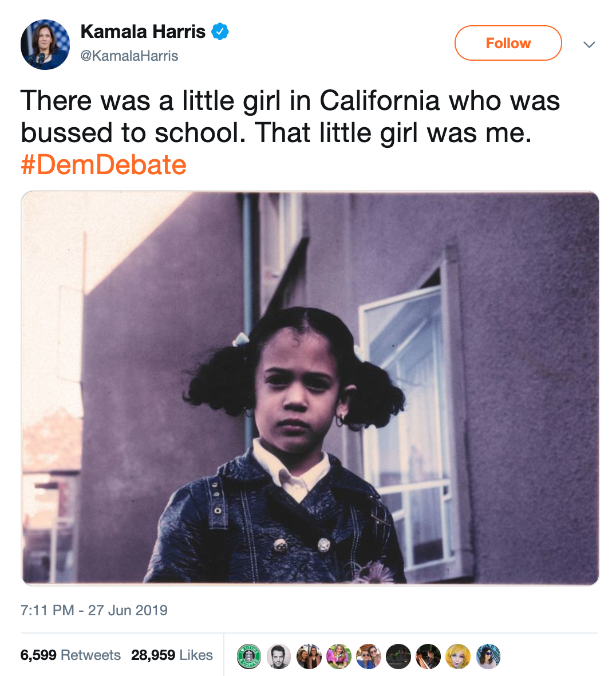Screen dimensions: 616x676
Task: Click the last liker avatar with sunglasses
Action: coord(488,657)
